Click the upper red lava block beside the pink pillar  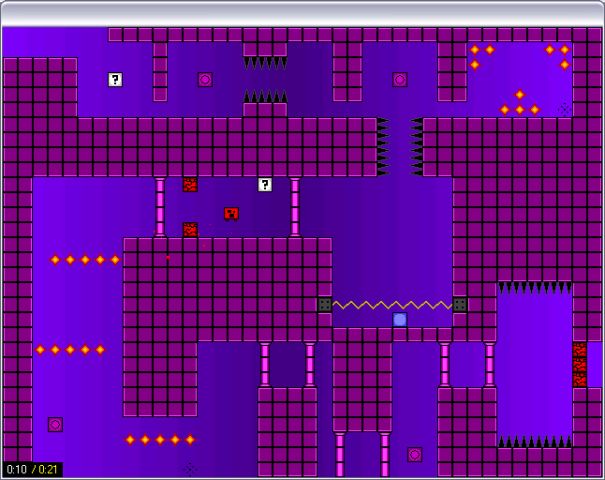[190, 184]
